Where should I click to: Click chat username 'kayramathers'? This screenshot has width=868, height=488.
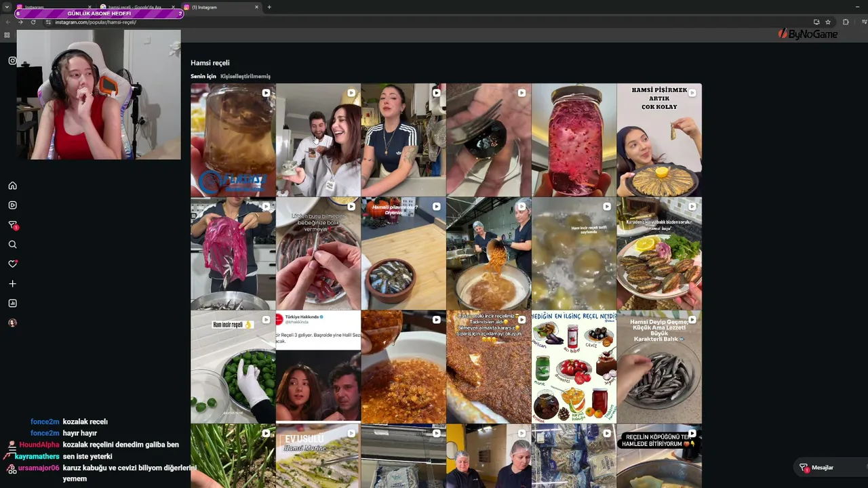[x=37, y=456]
